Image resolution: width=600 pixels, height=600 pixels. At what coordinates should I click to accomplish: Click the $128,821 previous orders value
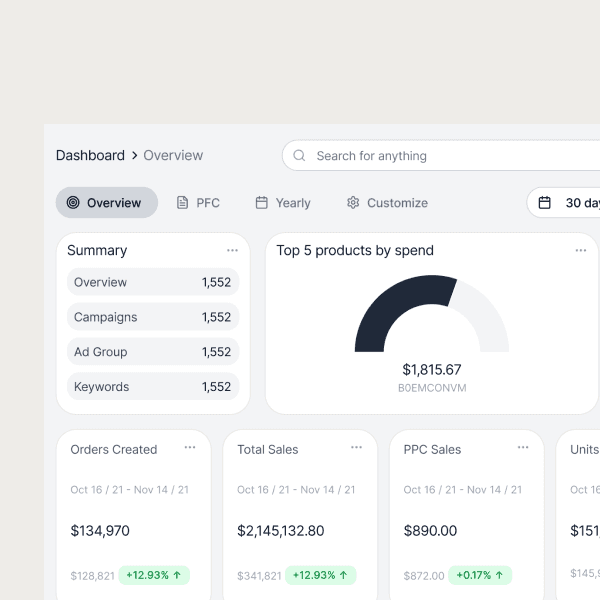point(92,576)
